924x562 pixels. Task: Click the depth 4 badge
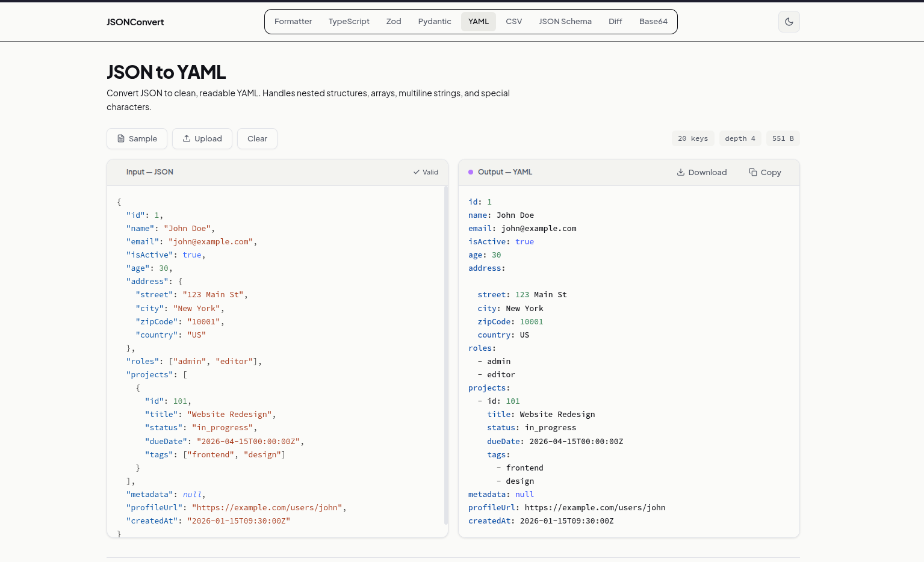(x=740, y=138)
